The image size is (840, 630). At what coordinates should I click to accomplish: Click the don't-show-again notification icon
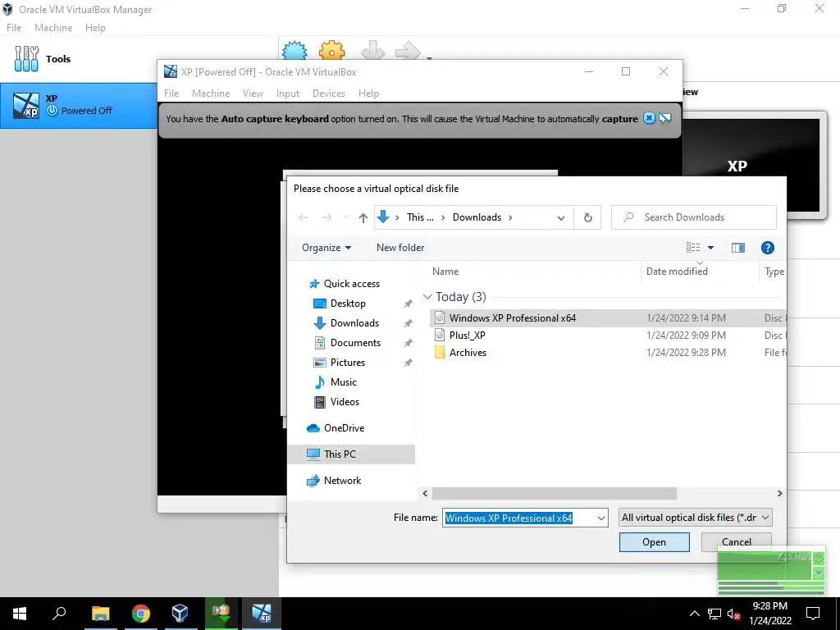[664, 118]
